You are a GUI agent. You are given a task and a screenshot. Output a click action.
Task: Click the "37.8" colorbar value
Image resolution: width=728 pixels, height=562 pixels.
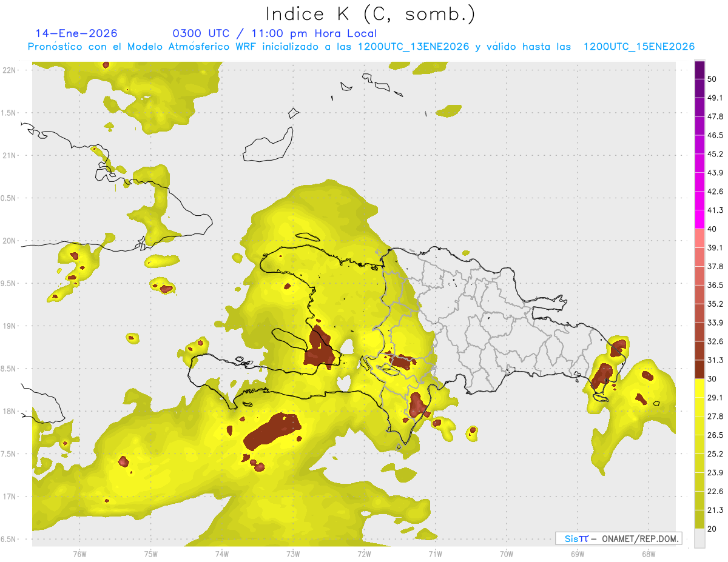click(715, 267)
